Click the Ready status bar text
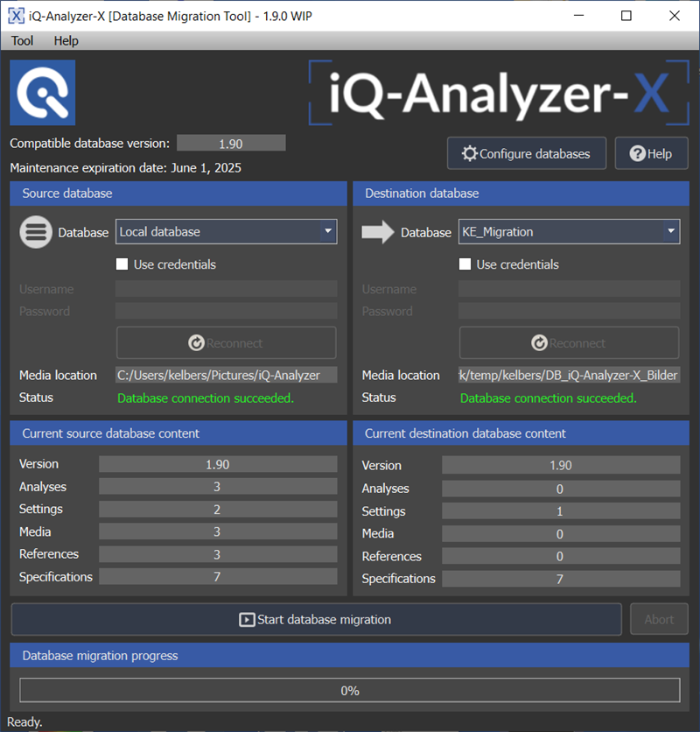The height and width of the screenshot is (732, 700). tap(24, 722)
